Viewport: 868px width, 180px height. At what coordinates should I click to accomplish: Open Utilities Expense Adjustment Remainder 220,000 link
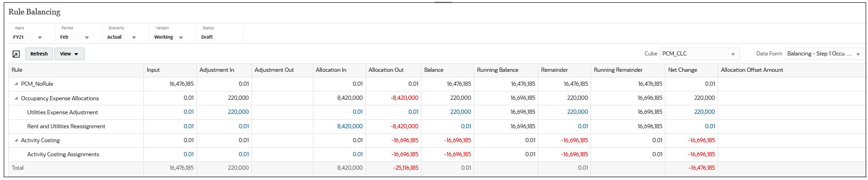click(577, 112)
